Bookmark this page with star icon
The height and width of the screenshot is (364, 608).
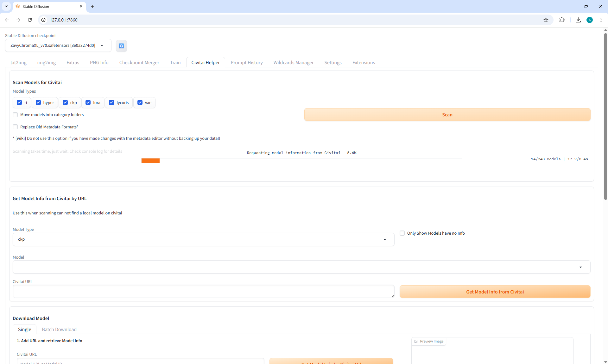coord(546,20)
